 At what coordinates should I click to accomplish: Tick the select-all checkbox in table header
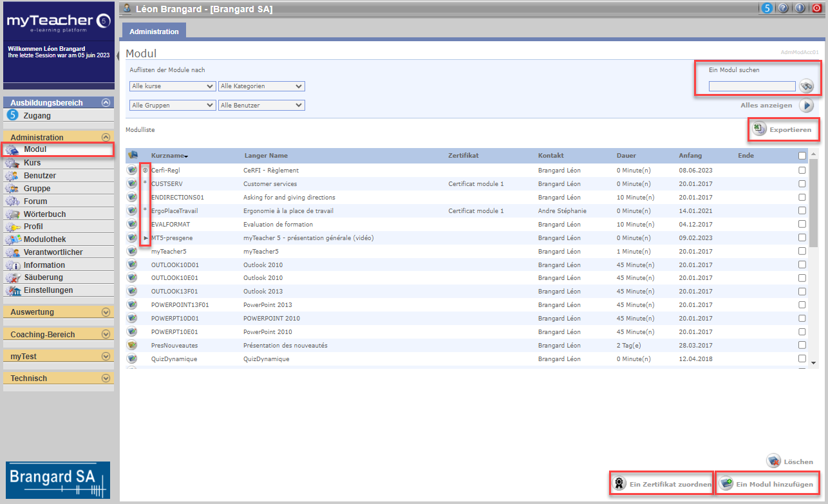click(x=802, y=156)
